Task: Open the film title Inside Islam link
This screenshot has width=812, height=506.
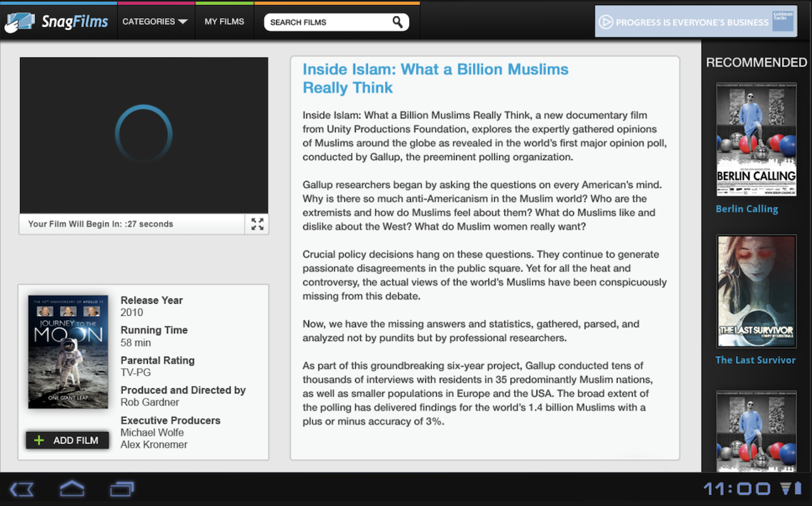Action: coord(435,78)
